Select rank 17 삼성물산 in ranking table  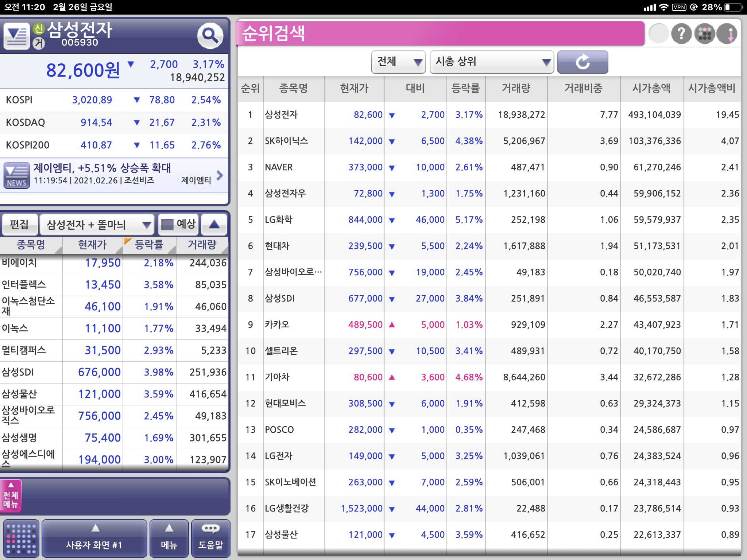tap(489, 535)
